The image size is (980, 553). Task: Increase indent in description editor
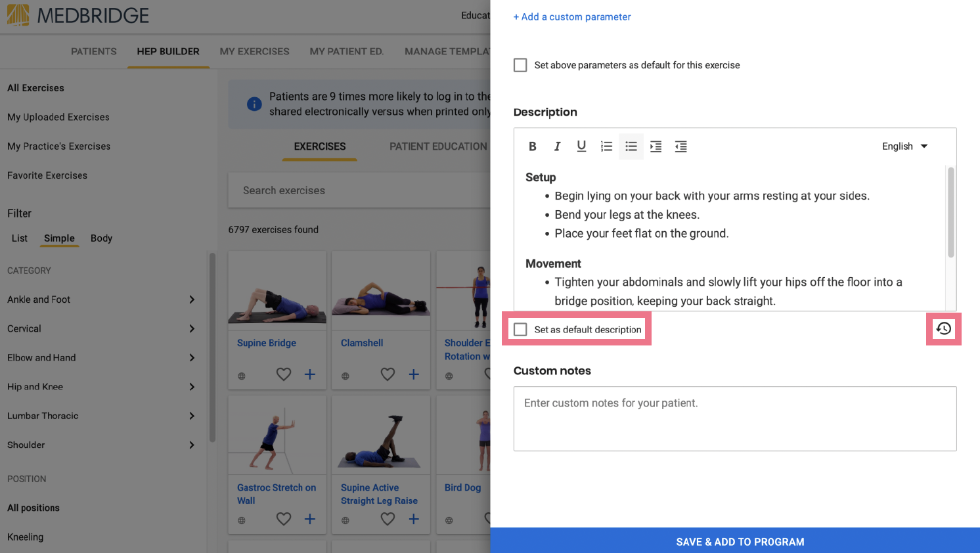tap(656, 146)
